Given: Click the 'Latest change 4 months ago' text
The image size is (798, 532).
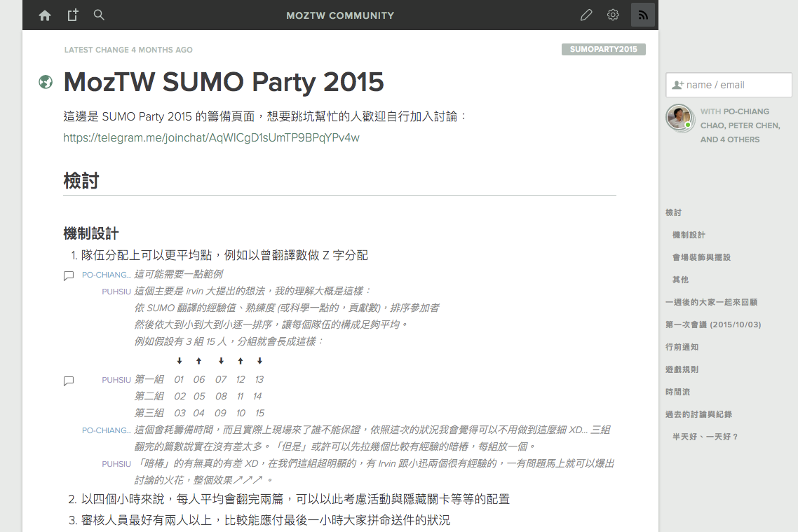Looking at the screenshot, I should coord(128,50).
